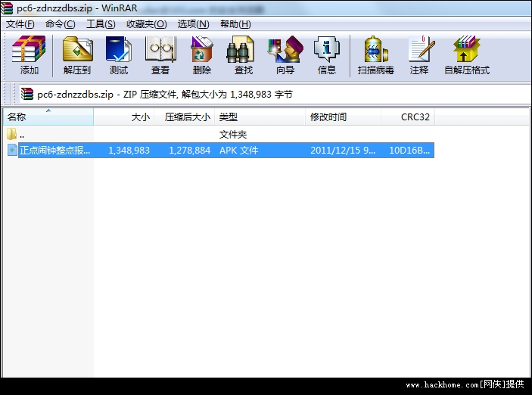Image resolution: width=532 pixels, height=395 pixels.
Task: Sort by the 压缩后大小 column header
Action: coord(185,117)
